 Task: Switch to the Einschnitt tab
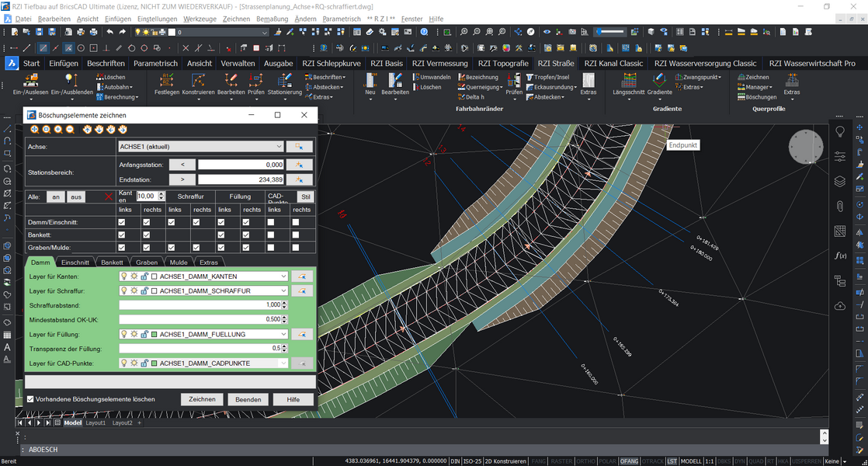pos(75,263)
